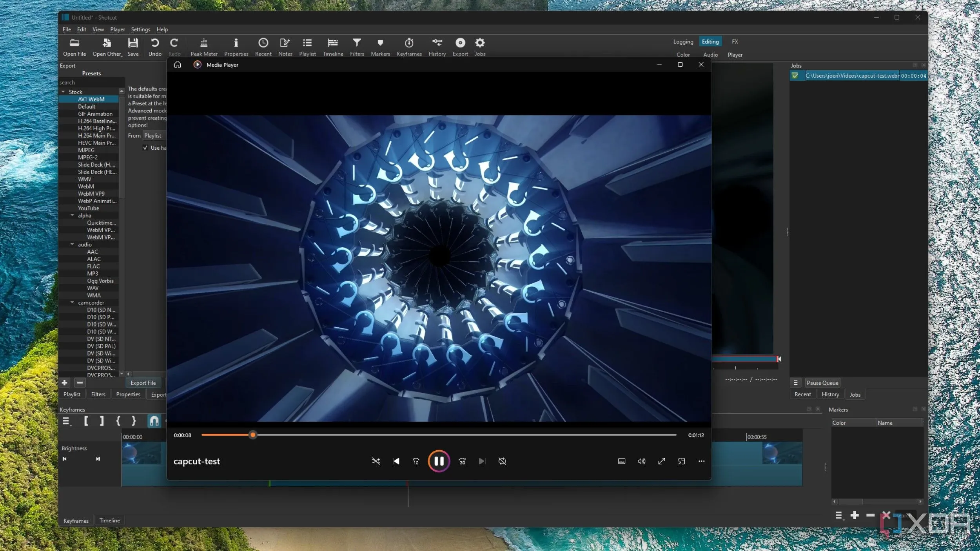Open the Player menu
Screen dimensions: 980x551
coord(118,29)
